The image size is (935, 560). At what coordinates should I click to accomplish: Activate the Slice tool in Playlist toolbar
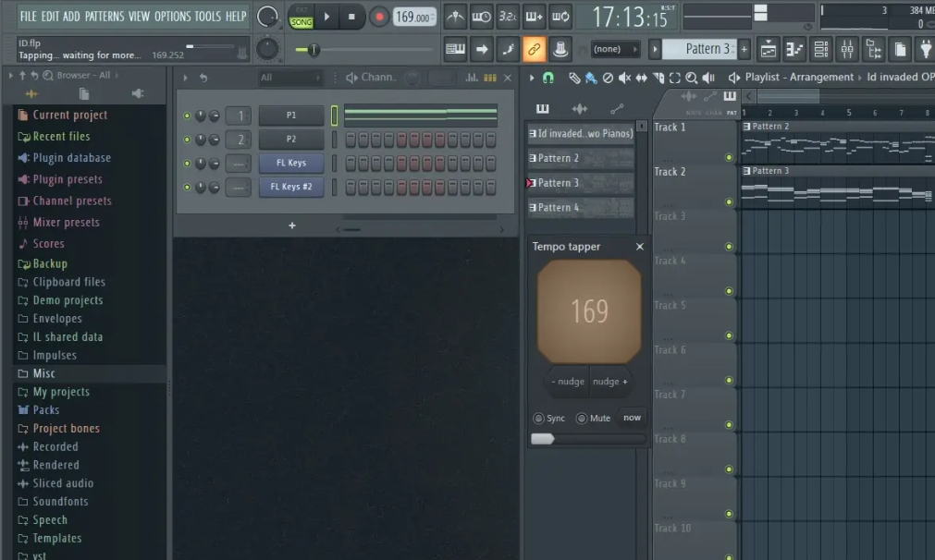click(x=658, y=78)
